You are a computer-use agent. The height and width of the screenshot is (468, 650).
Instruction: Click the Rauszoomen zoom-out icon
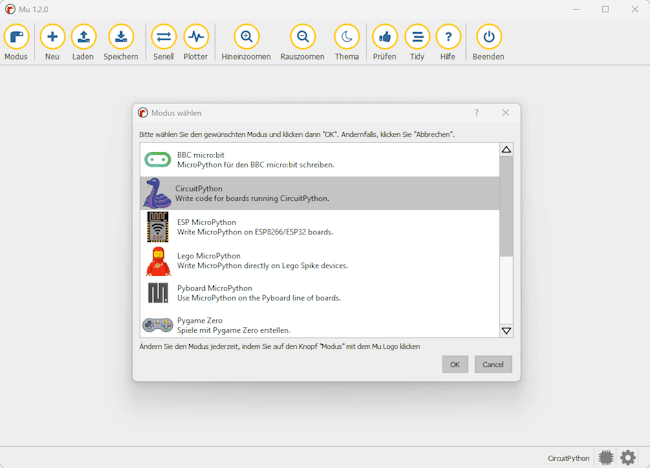coord(302,38)
